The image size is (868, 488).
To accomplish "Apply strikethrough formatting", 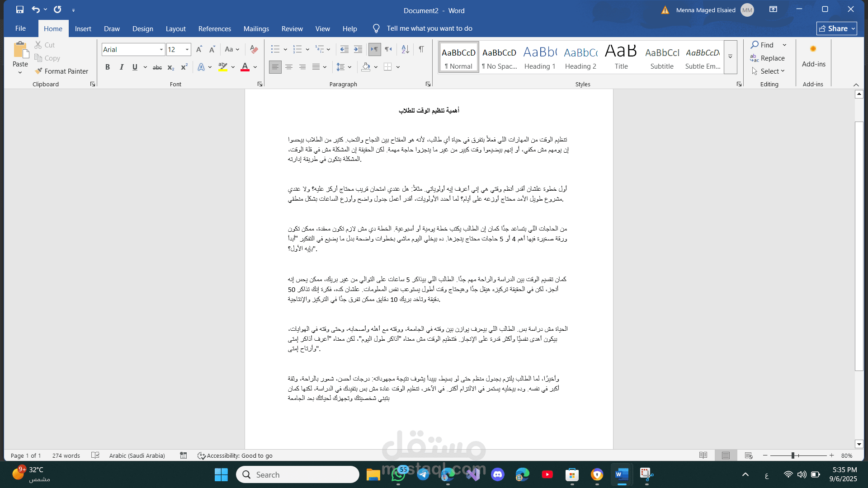I will (x=157, y=67).
